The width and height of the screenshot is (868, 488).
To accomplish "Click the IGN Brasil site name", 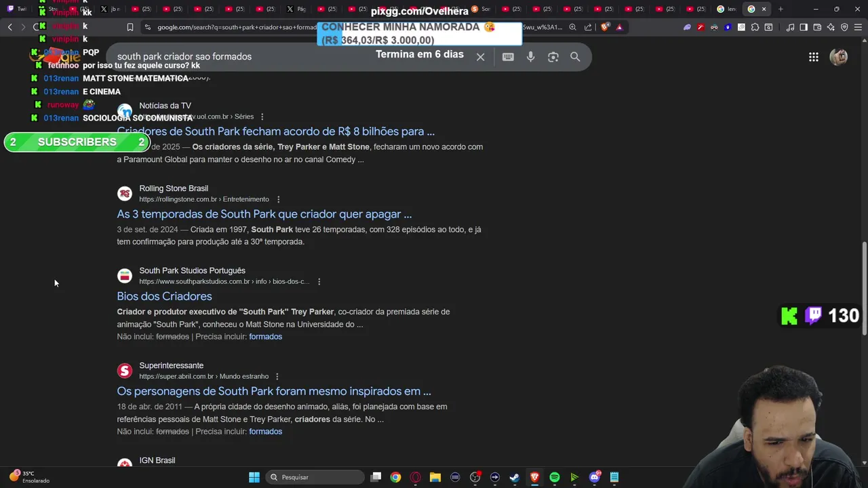I will (x=157, y=460).
